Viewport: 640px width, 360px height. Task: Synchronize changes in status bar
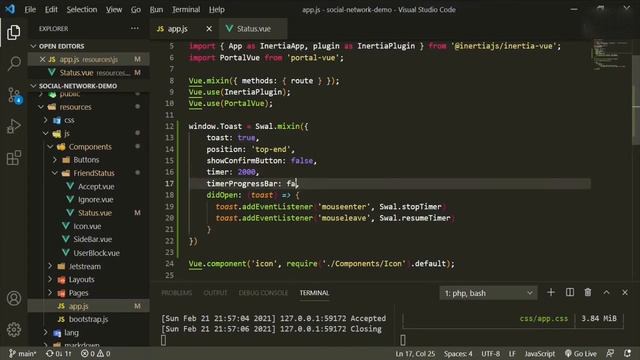[59, 353]
